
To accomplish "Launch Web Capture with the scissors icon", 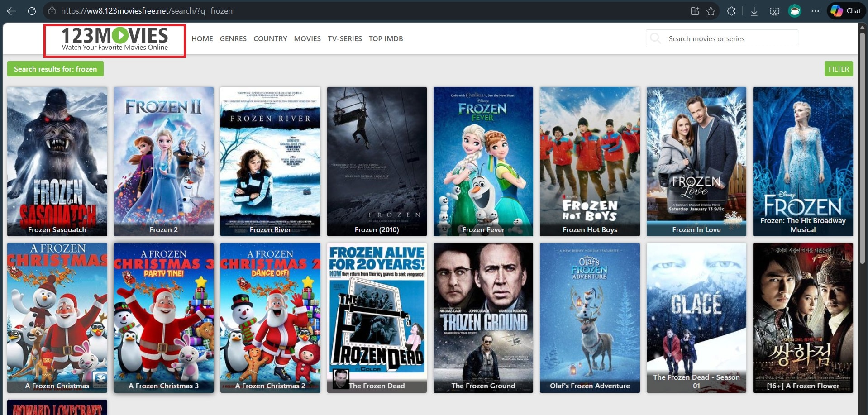I will click(774, 10).
